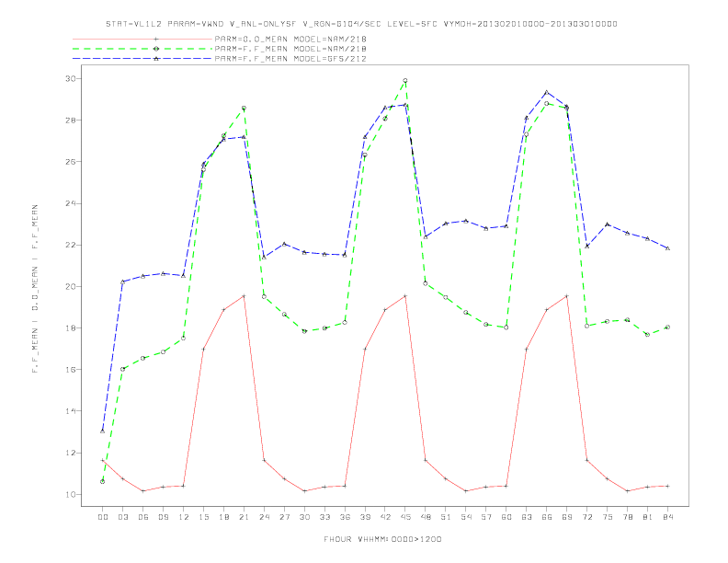Click x-axis tick label 15
Screen dimensions: 728x563
pos(203,517)
